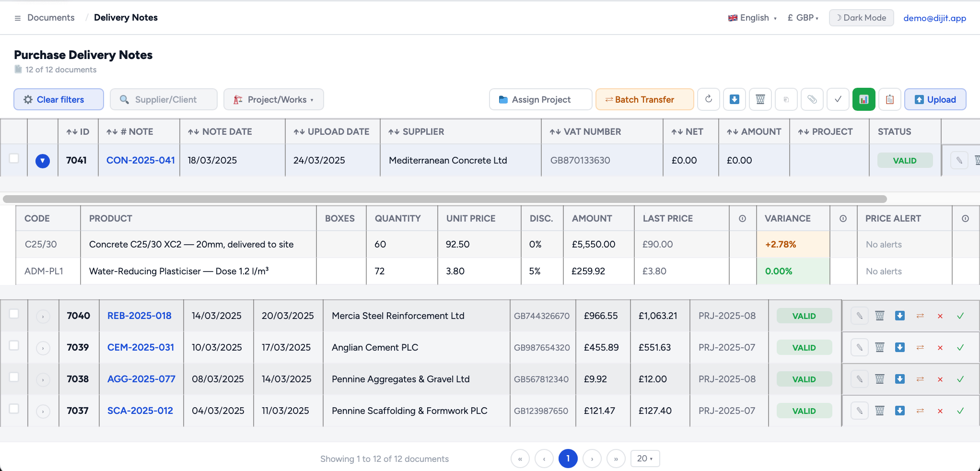The height and width of the screenshot is (471, 980).
Task: Edit row 7039 using pencil icon
Action: tap(860, 347)
